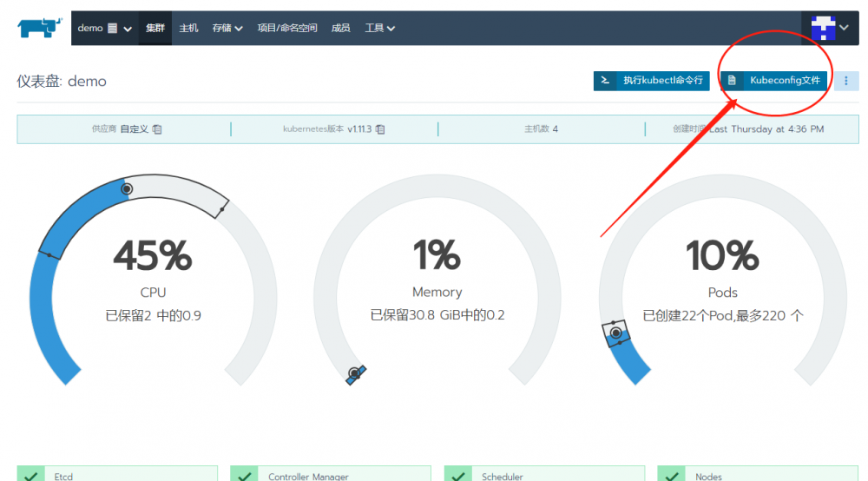Click the Rancher cow logo
The width and height of the screenshot is (868, 481).
point(39,28)
